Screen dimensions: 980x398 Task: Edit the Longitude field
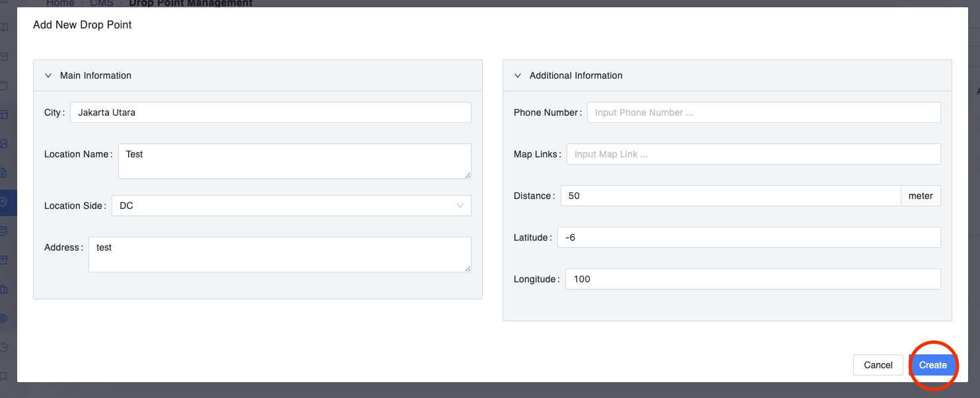[x=752, y=279]
